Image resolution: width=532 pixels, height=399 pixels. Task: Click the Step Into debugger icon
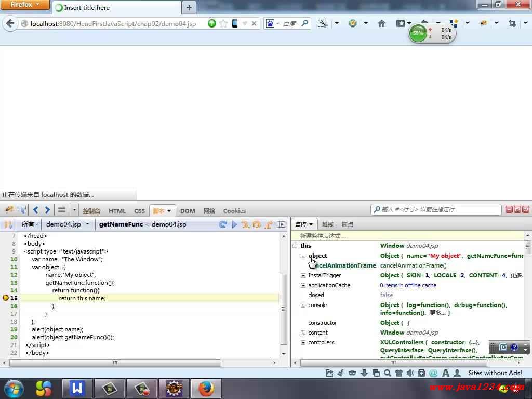[245, 224]
